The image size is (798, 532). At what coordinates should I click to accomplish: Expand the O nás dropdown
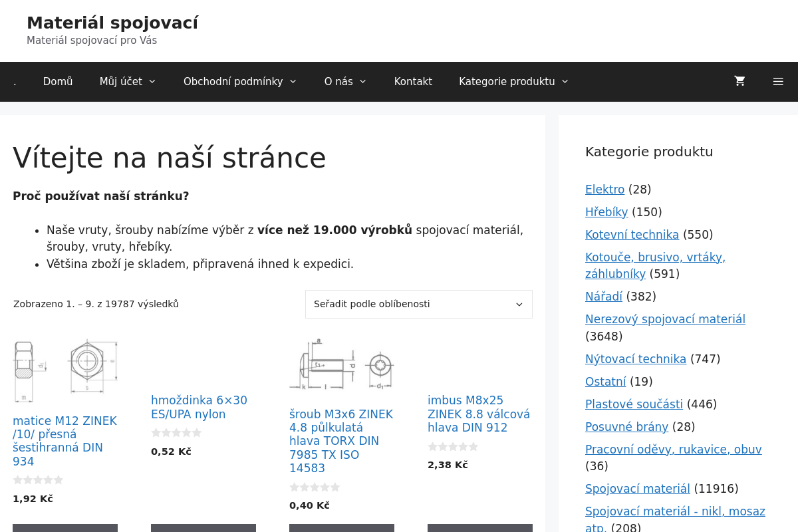[344, 81]
